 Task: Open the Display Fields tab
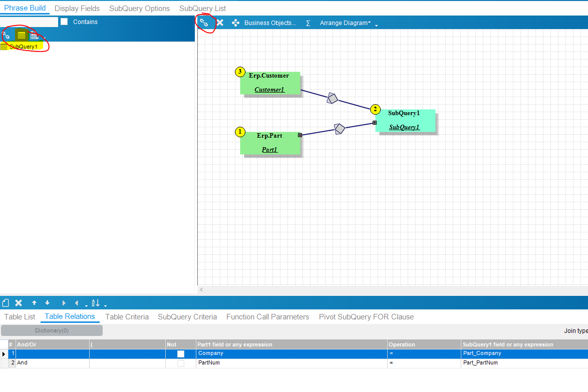(x=77, y=8)
